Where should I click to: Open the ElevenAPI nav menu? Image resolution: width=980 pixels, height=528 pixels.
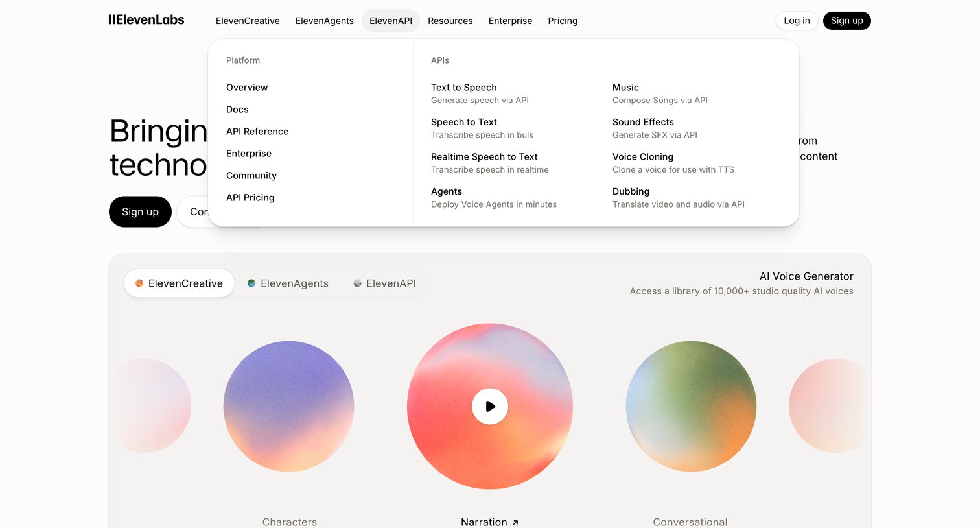pyautogui.click(x=391, y=21)
